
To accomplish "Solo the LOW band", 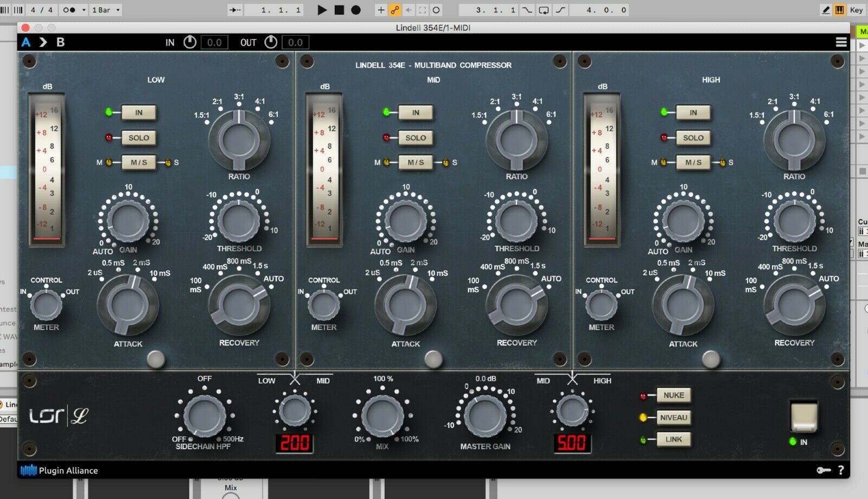I will pyautogui.click(x=139, y=138).
